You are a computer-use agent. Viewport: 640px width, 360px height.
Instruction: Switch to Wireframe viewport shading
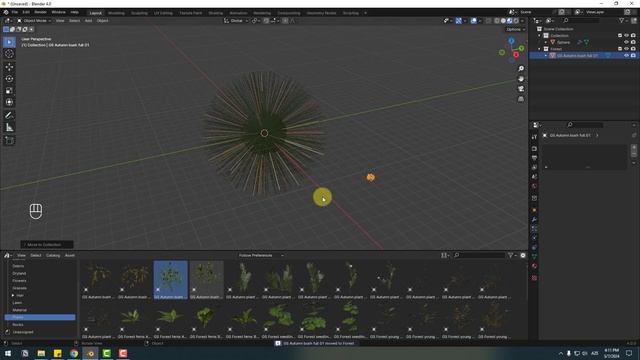[497, 20]
